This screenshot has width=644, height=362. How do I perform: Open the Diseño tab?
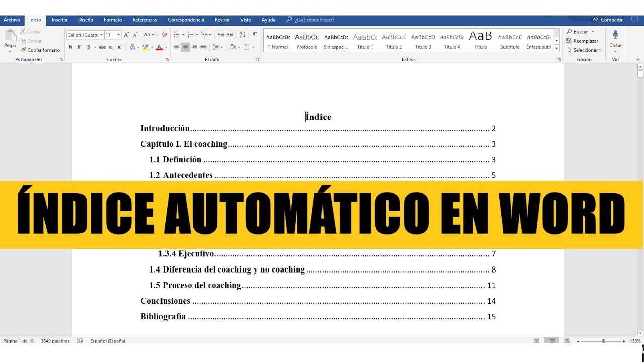coord(86,20)
